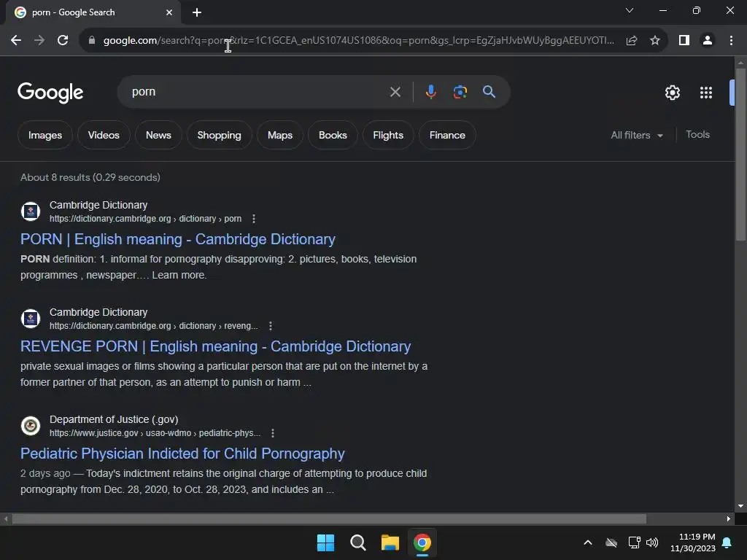The height and width of the screenshot is (560, 747).
Task: Open the taskbar clock showing 11:19 PM
Action: [693, 542]
